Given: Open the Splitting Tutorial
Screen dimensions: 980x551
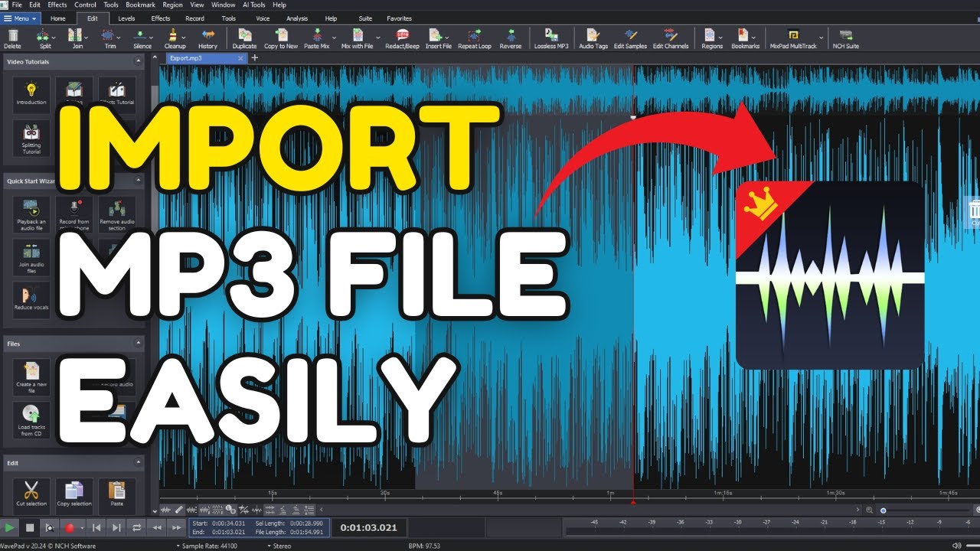Looking at the screenshot, I should pos(31,139).
